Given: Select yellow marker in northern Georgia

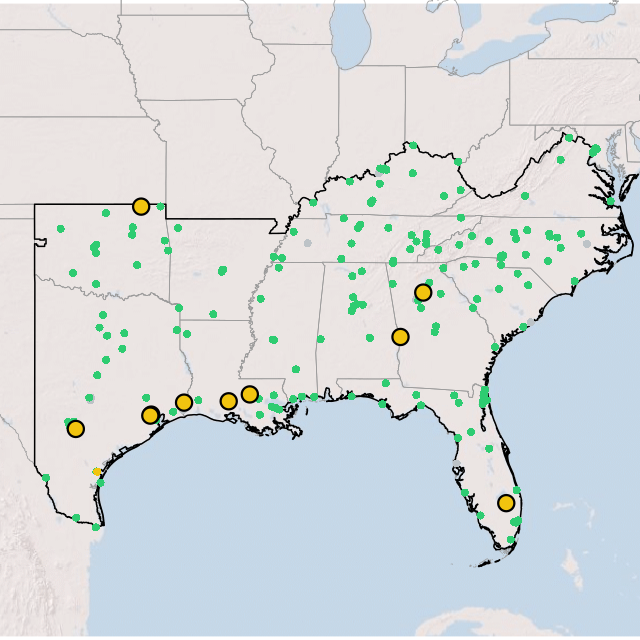Looking at the screenshot, I should tap(423, 293).
